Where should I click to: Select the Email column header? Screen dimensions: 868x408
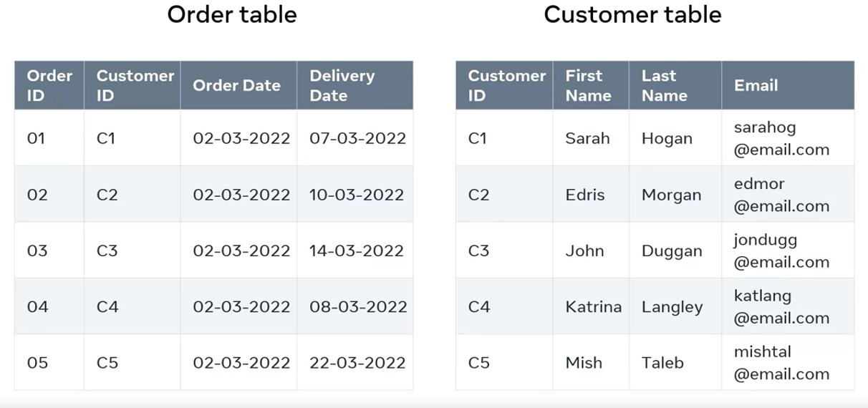(x=756, y=85)
